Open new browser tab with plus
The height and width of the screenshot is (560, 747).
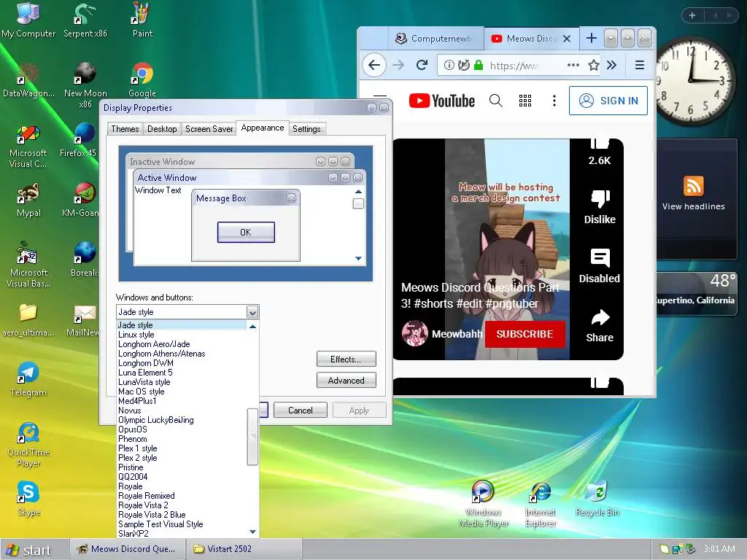click(x=591, y=38)
